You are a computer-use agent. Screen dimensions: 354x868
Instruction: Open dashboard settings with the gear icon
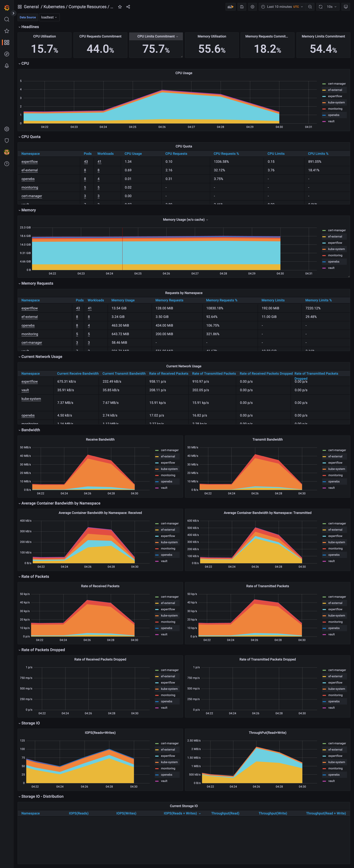252,7
